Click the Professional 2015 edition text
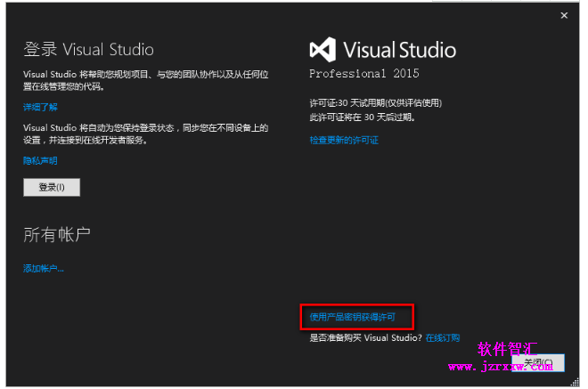588x389 pixels. (364, 74)
